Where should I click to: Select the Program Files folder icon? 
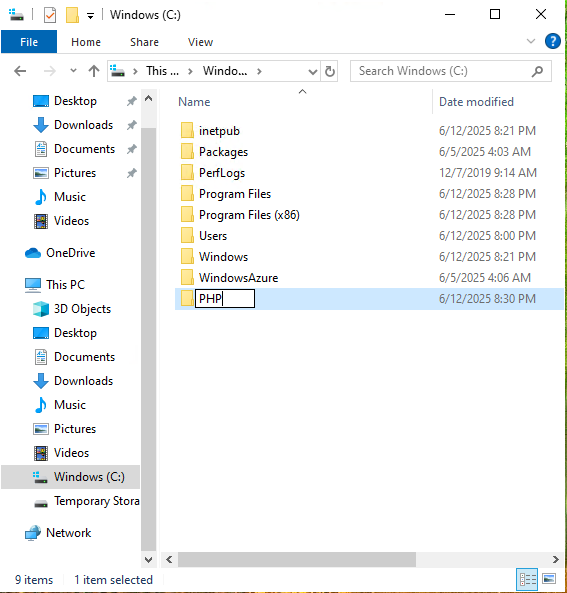coord(187,194)
